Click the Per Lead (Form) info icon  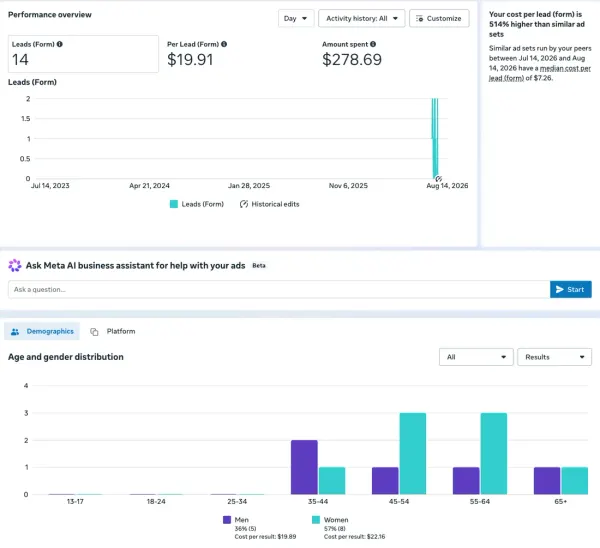224,44
